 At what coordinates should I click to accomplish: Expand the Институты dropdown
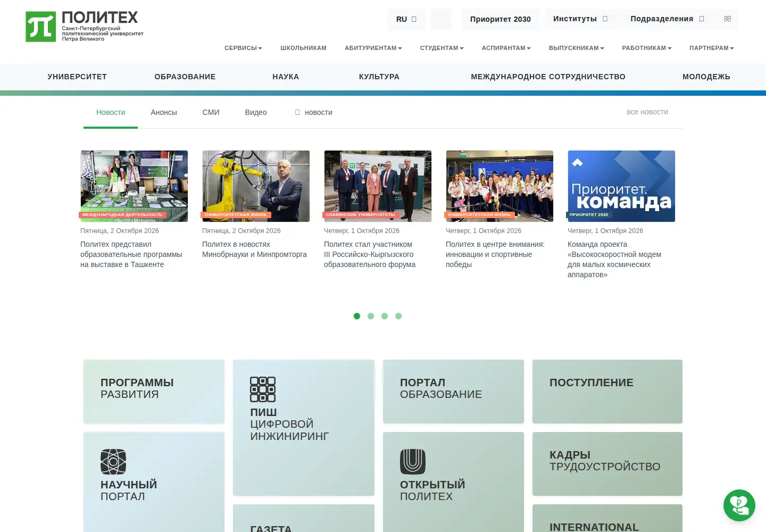(x=580, y=19)
